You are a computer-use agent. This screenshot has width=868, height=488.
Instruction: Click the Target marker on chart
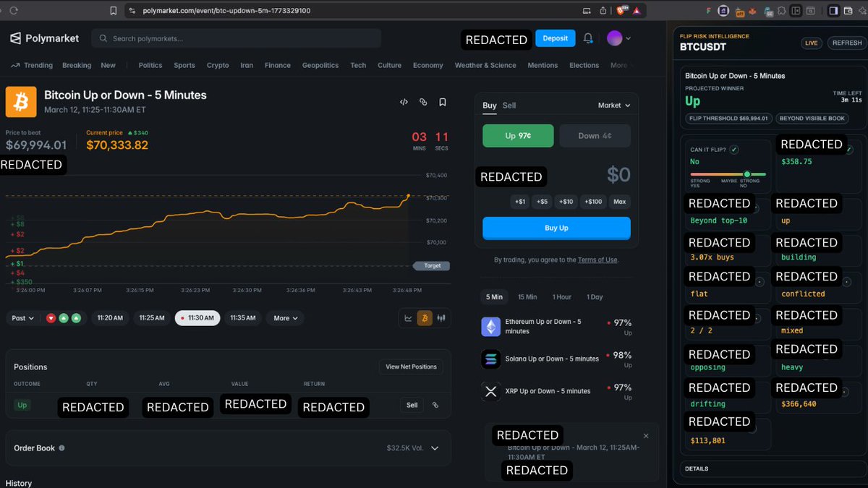pyautogui.click(x=432, y=266)
